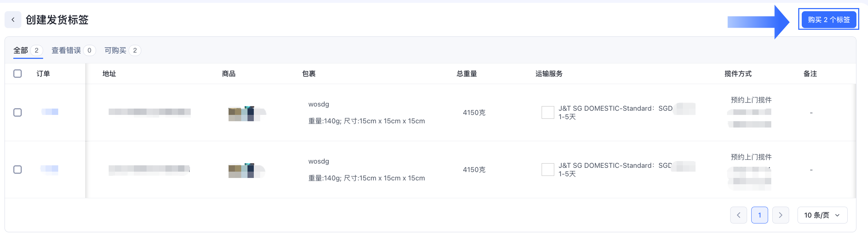
Task: Open first row's J&T SG DOMESTIC-Standard service
Action: pyautogui.click(x=615, y=109)
